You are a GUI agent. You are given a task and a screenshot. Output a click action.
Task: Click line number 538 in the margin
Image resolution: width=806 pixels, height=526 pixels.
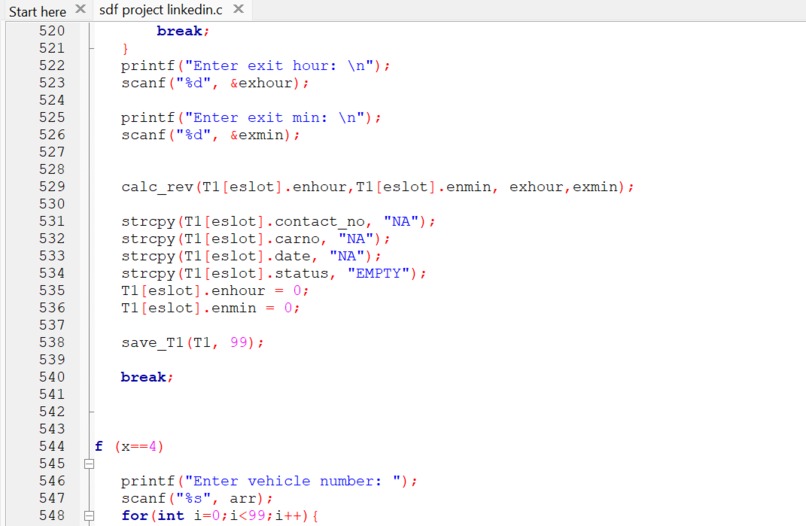[x=52, y=342]
